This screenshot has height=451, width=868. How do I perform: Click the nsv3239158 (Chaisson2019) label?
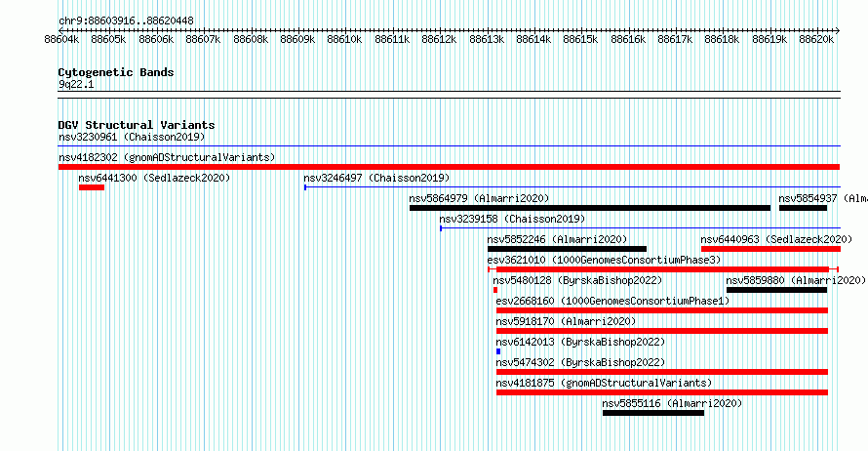512,219
